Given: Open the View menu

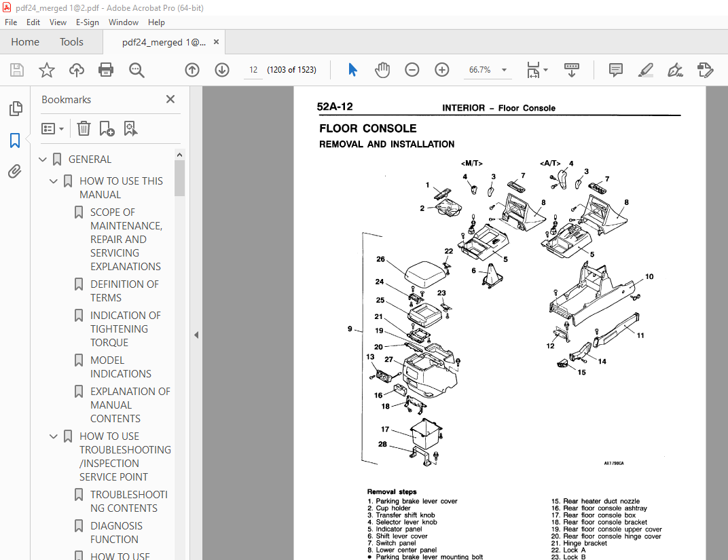Looking at the screenshot, I should 58,22.
